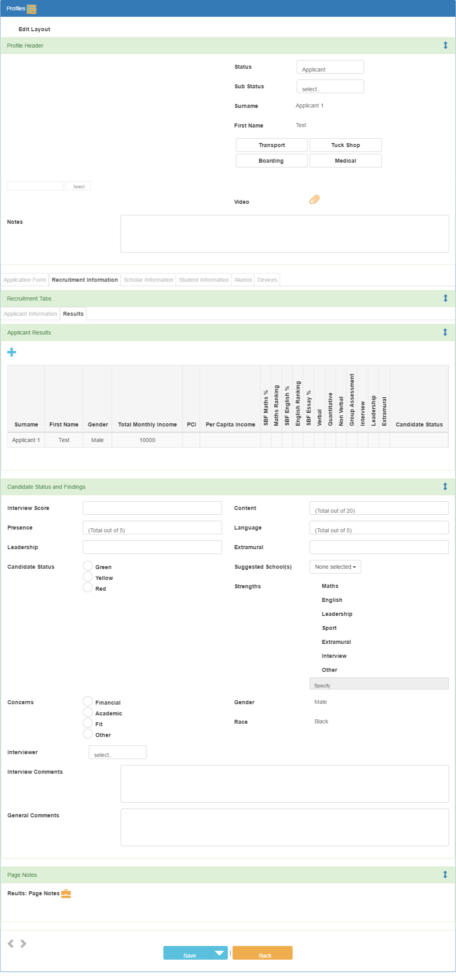Click the Maths strength option
This screenshot has height=980, width=456.
point(330,586)
